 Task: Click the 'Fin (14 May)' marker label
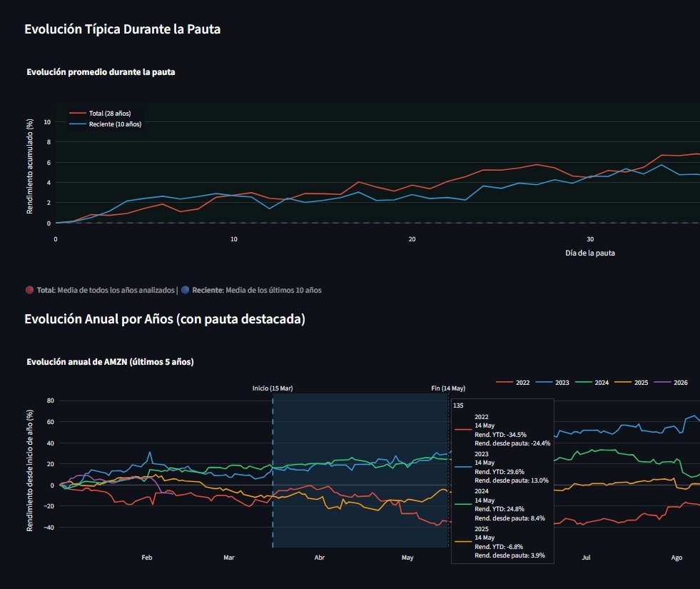[448, 388]
